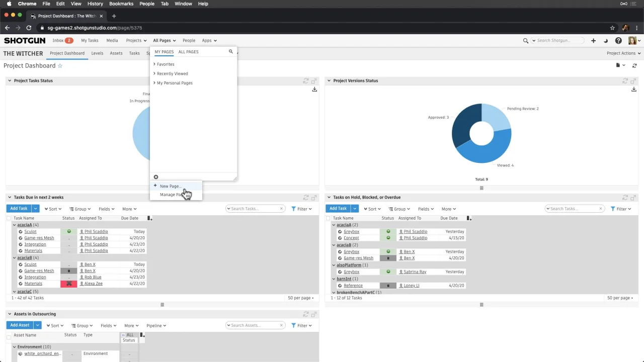Click Search Tasks field in Tasks Due widget
This screenshot has height=362, width=644.
pos(255,209)
